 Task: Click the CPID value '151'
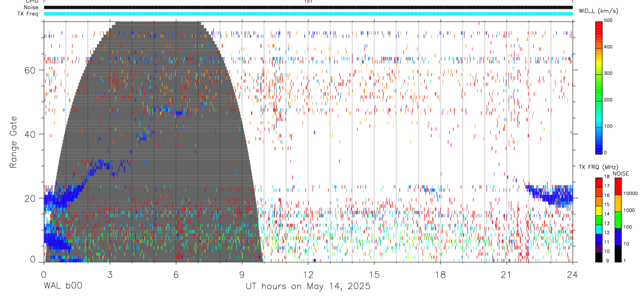(x=308, y=2)
